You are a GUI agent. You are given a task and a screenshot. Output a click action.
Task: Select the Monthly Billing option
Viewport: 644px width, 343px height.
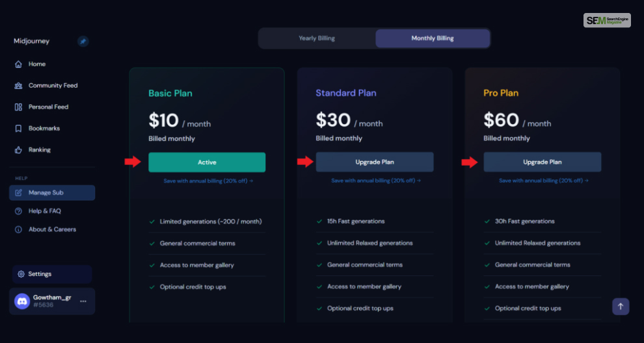point(433,38)
